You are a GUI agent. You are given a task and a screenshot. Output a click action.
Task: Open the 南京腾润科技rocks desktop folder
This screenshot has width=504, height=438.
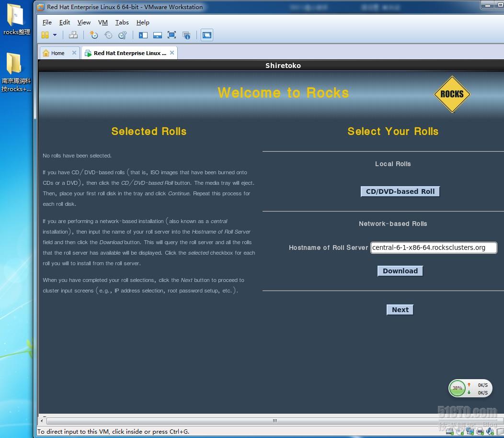(16, 72)
